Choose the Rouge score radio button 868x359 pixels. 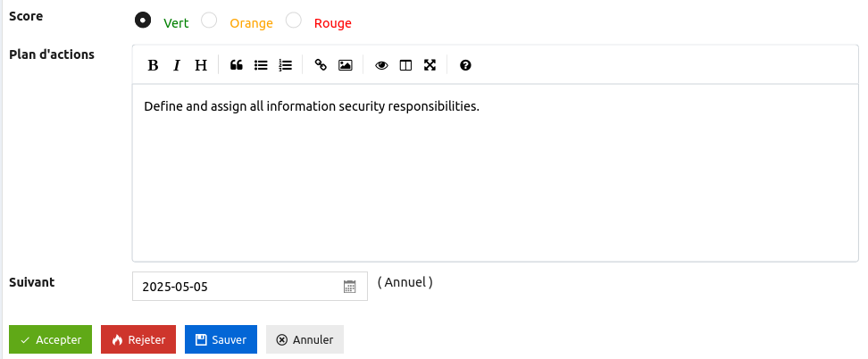point(293,20)
